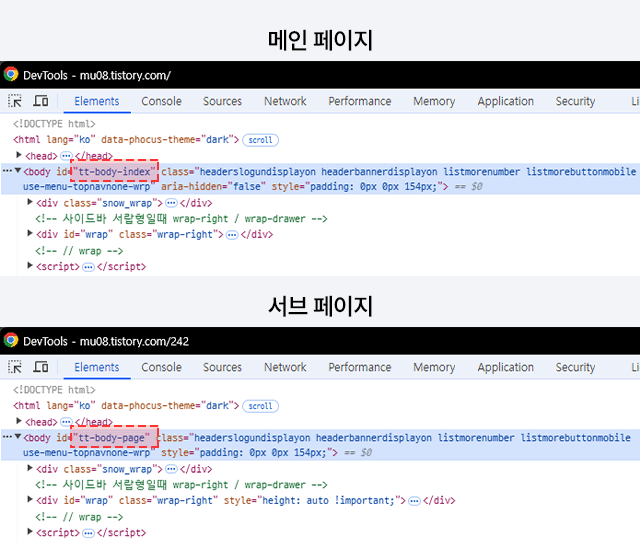Select "// wrap" comment in mu08.tistory.com/242 DevTools
Image resolution: width=640 pixels, height=542 pixels.
pos(79,517)
